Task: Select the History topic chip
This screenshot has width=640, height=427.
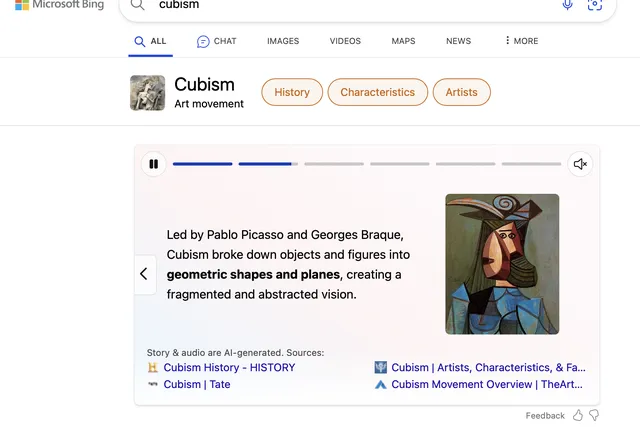Action: tap(292, 92)
